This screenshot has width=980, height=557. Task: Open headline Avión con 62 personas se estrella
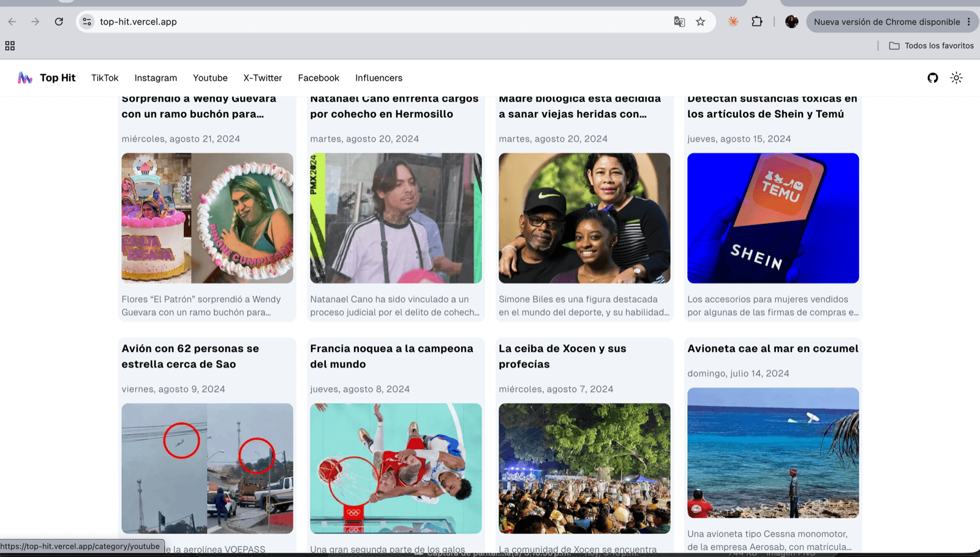(x=190, y=356)
